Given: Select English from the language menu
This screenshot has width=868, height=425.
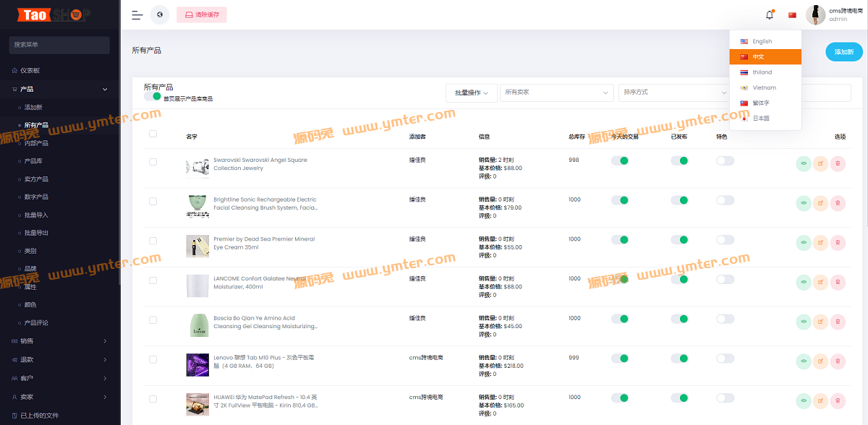Looking at the screenshot, I should click(x=765, y=41).
